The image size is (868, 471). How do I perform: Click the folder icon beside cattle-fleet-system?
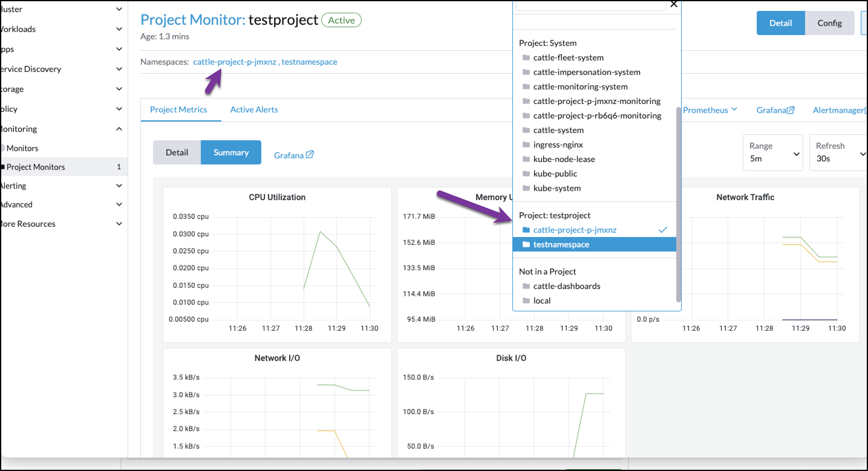[526, 58]
